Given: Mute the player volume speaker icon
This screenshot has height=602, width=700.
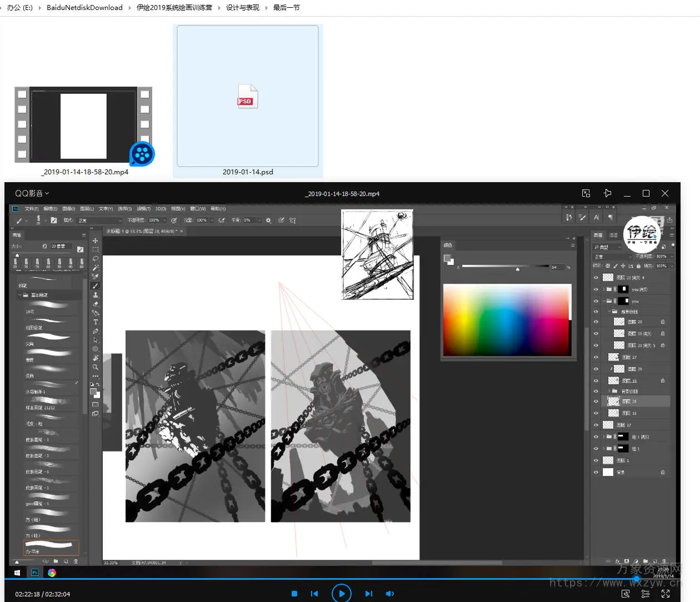Looking at the screenshot, I should tap(390, 594).
